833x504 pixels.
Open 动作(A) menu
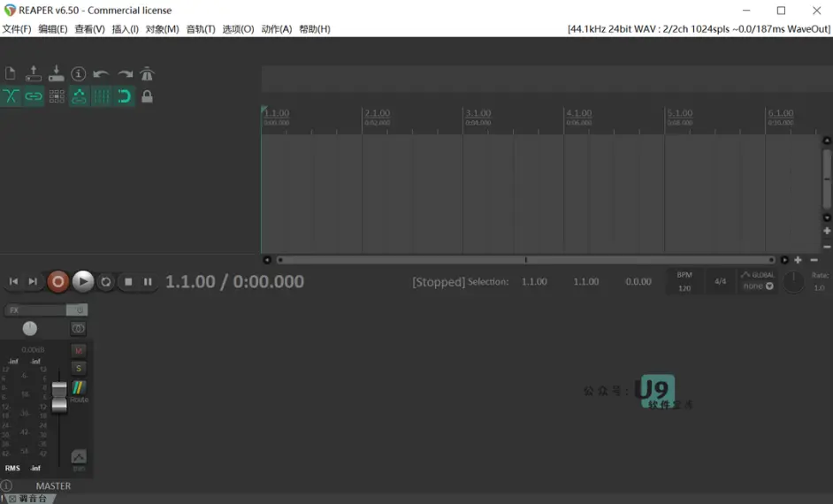tap(277, 29)
